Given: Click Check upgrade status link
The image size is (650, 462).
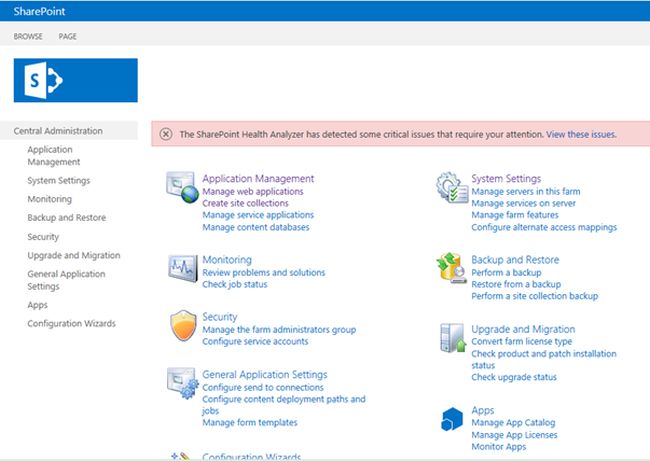Looking at the screenshot, I should 514,377.
